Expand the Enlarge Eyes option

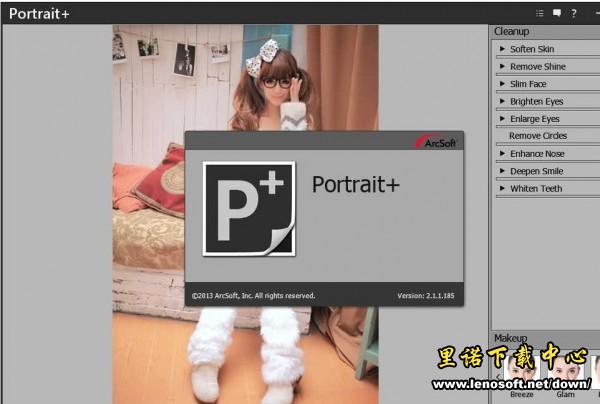502,119
